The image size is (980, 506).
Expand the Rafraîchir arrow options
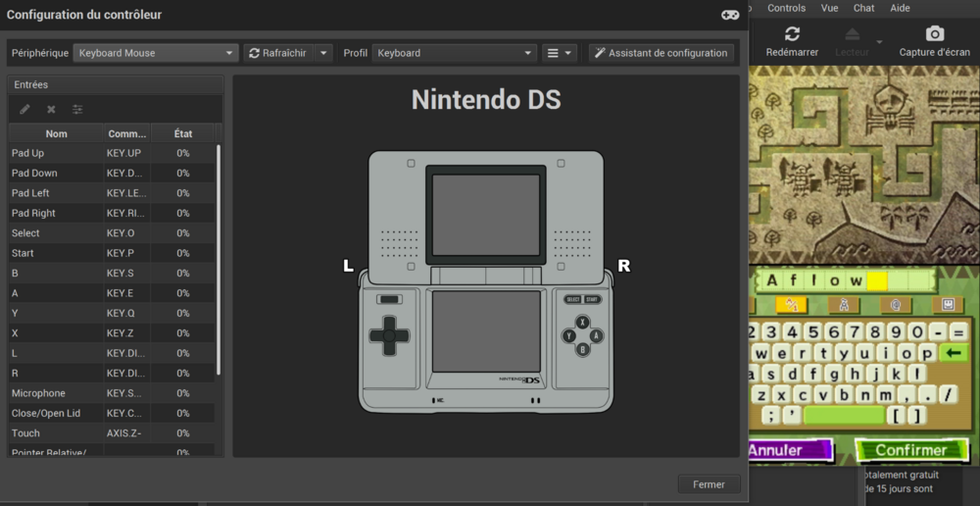pyautogui.click(x=324, y=53)
